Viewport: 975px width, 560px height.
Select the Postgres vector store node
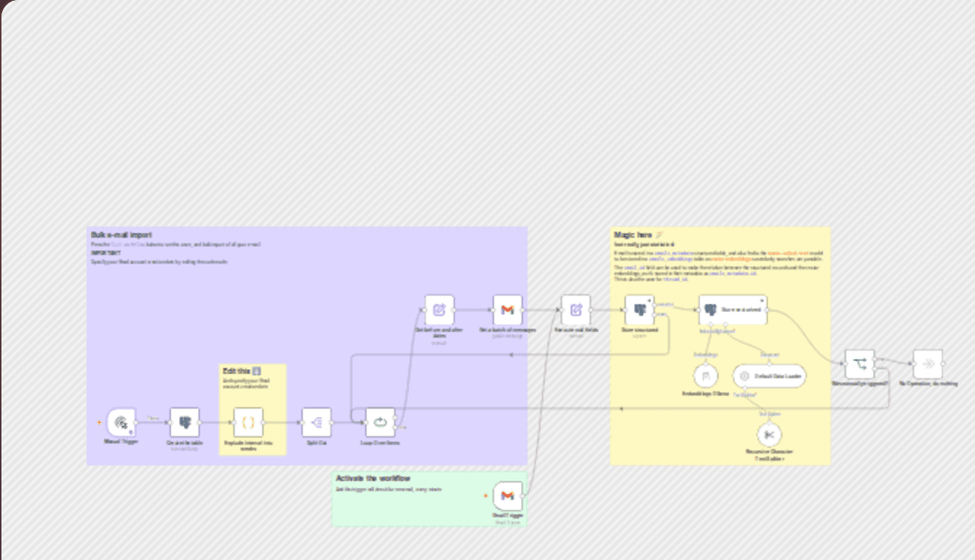(732, 309)
